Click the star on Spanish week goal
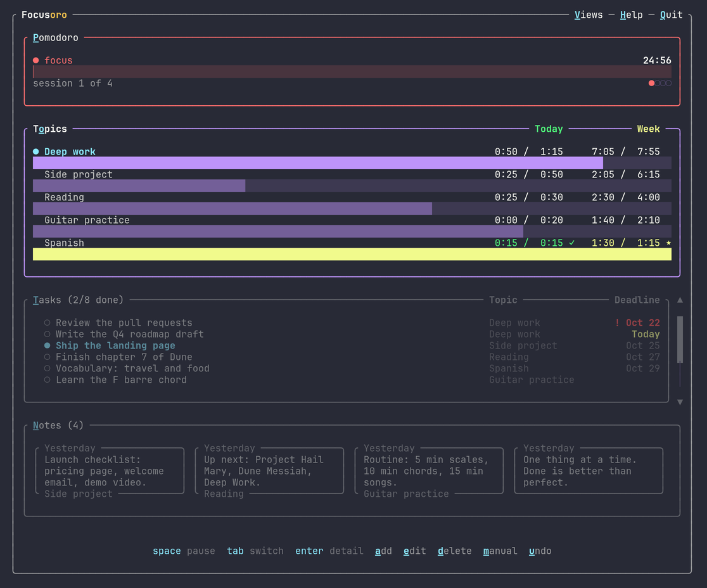The width and height of the screenshot is (707, 588). tap(669, 243)
